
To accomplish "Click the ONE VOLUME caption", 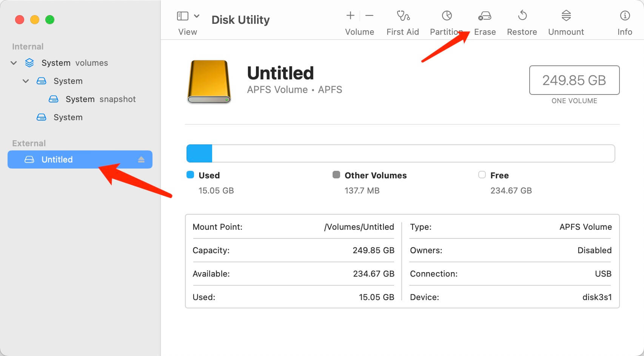I will pyautogui.click(x=574, y=101).
